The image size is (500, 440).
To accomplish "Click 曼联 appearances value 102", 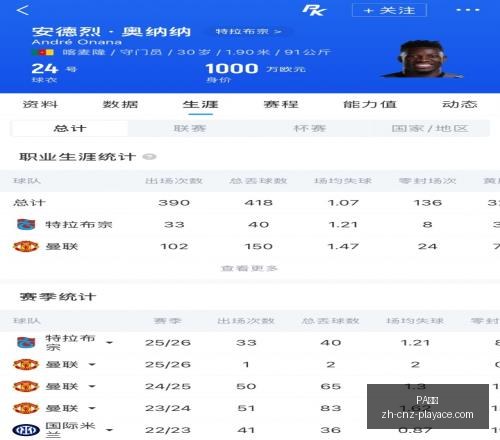I will click(x=174, y=246).
